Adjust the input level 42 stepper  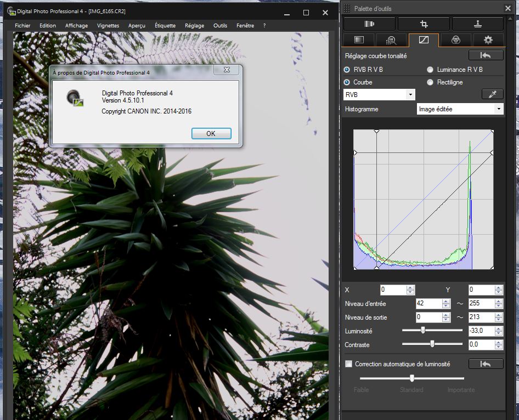(x=446, y=304)
